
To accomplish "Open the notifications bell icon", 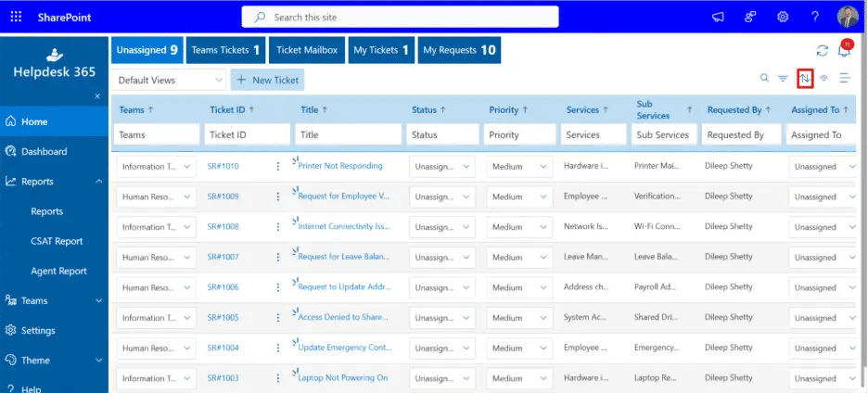I will (x=844, y=51).
